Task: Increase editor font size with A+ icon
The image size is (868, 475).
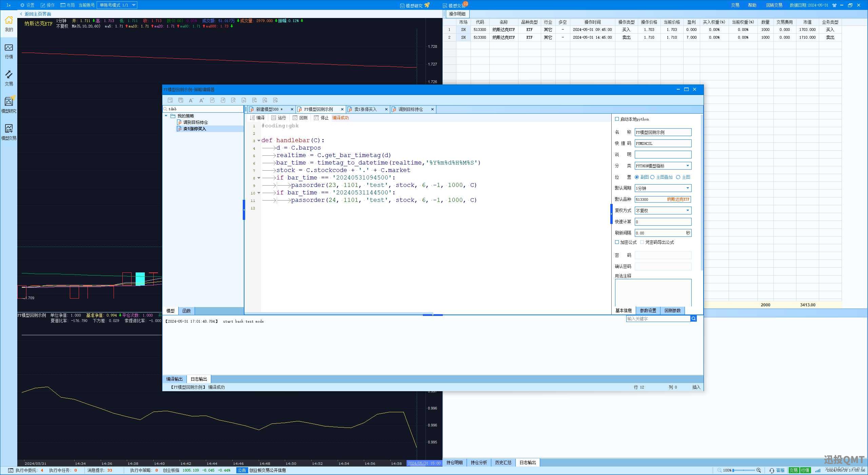Action: [x=202, y=100]
